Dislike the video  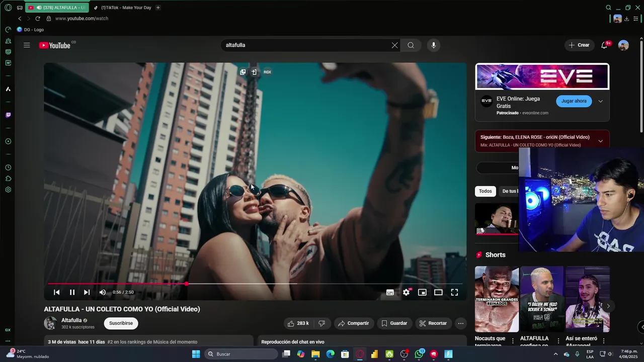click(x=321, y=323)
